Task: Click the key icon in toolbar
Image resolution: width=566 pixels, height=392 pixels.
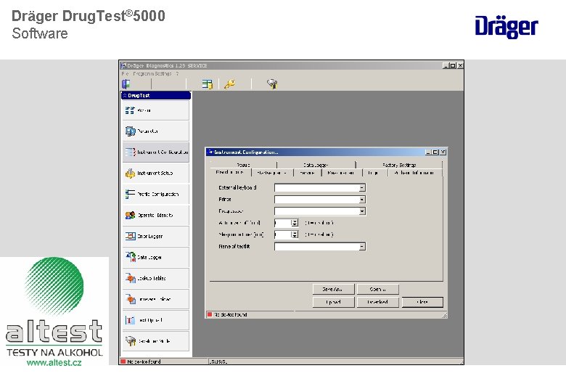Action: pos(229,84)
